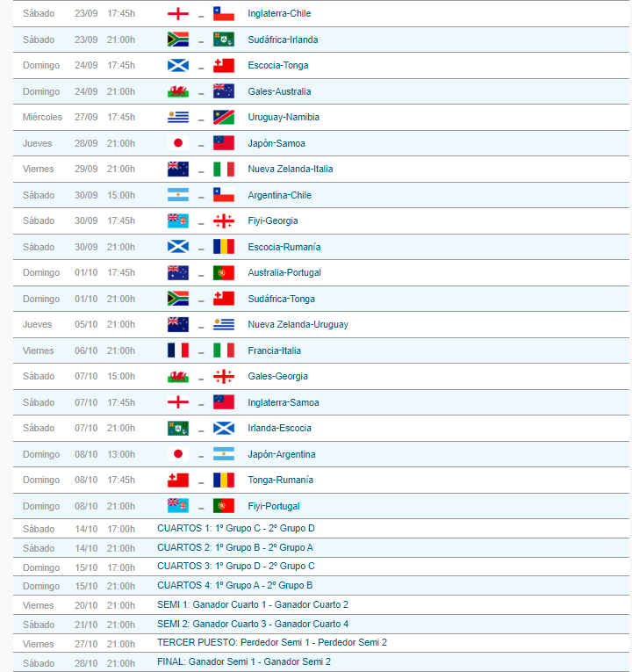The height and width of the screenshot is (672, 632).
Task: Click England's flag in the Inglaterra-Chile row
Action: tap(178, 14)
